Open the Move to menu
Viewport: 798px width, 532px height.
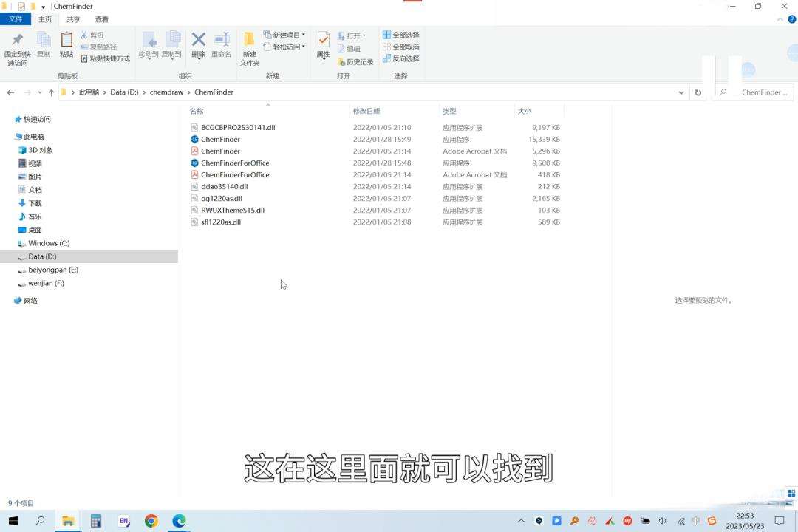(x=149, y=45)
